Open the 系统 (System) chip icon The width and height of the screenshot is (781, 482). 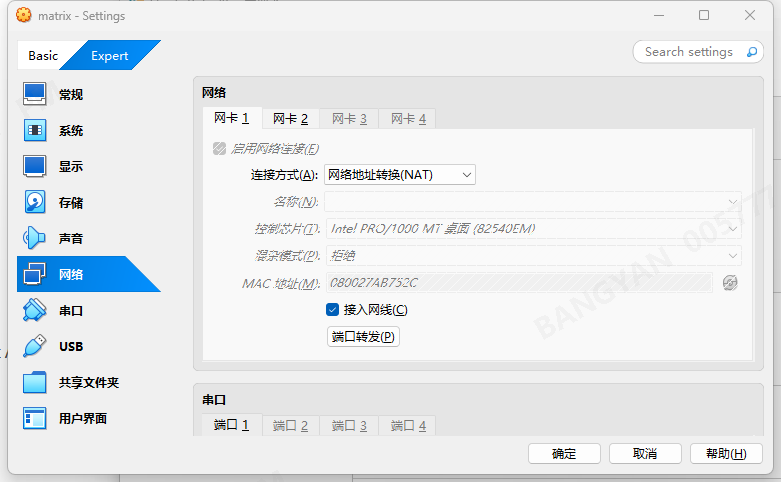[34, 130]
